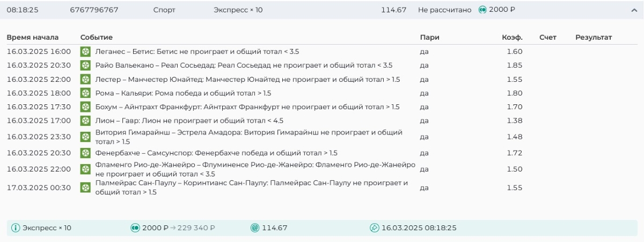Click the info icon beside Экспресс × 10 footer
The width and height of the screenshot is (644, 242).
tap(15, 228)
